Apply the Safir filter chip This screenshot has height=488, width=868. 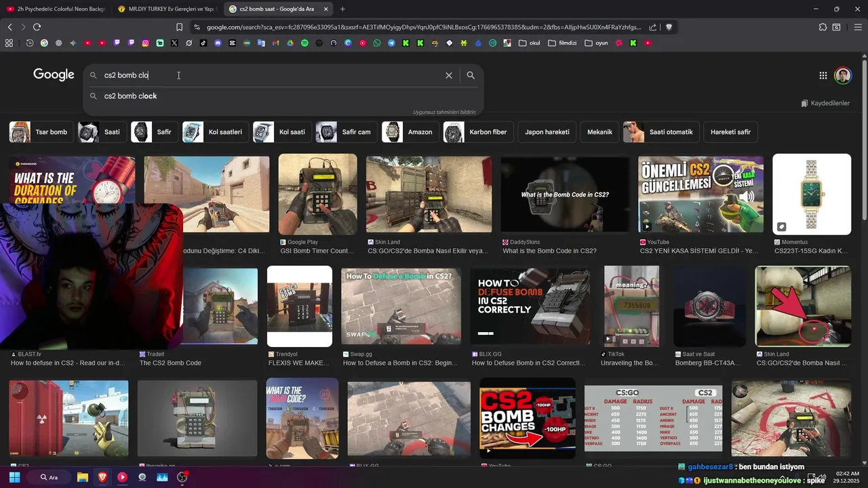[153, 132]
